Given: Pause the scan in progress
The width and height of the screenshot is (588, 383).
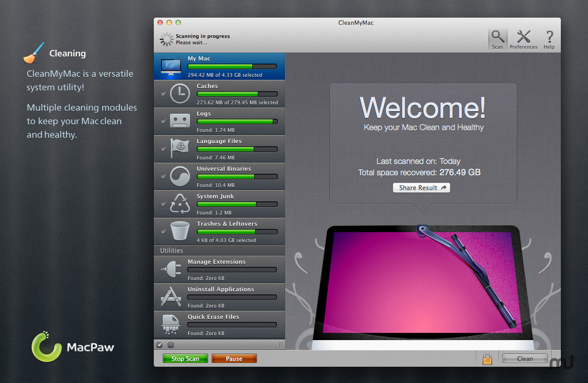Looking at the screenshot, I should 234,359.
